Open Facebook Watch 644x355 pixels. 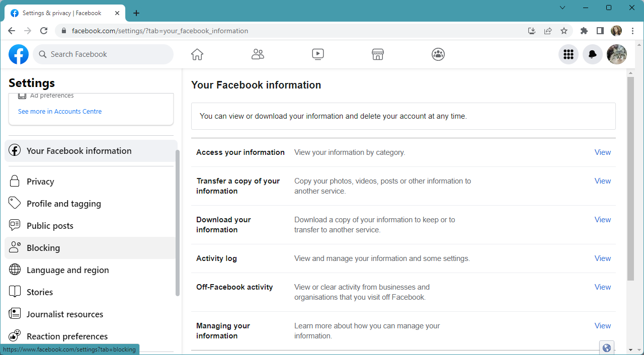pos(317,54)
